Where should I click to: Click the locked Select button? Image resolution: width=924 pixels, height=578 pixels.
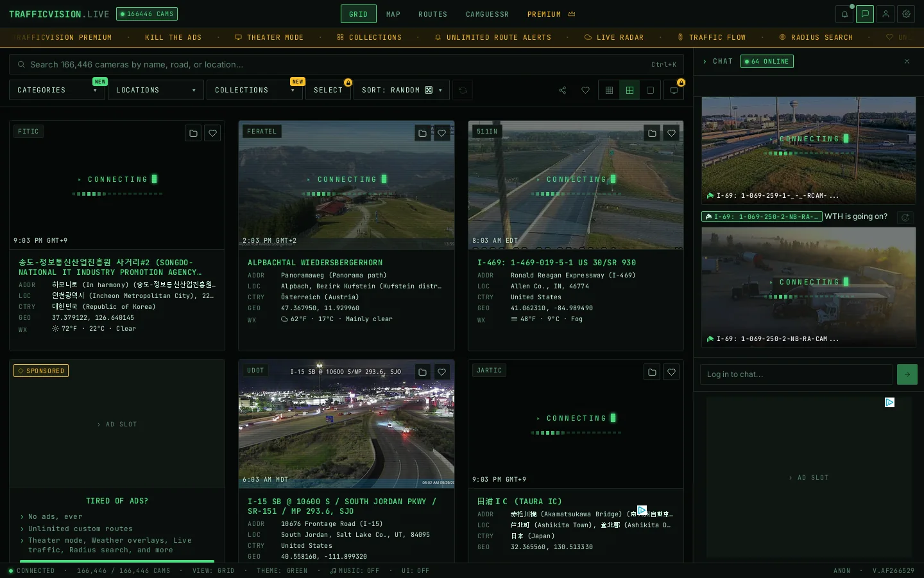click(x=328, y=90)
